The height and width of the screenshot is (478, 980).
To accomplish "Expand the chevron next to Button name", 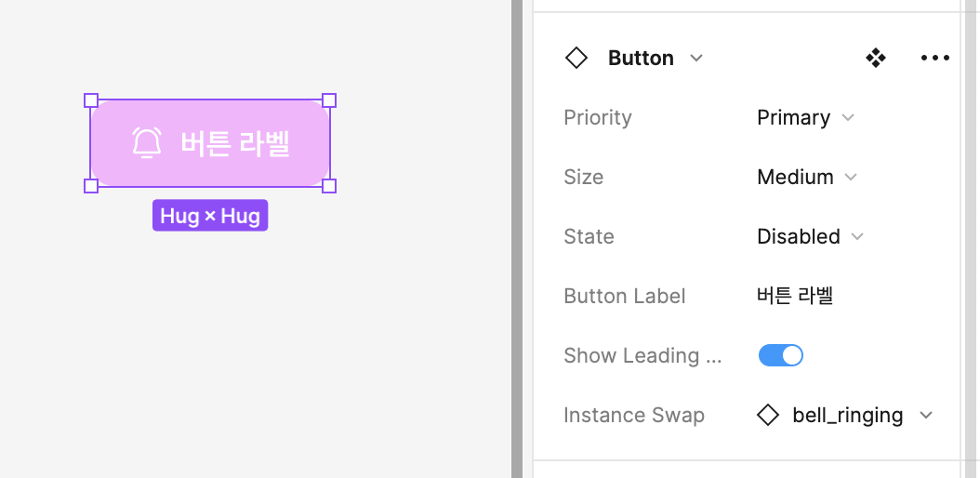I will [696, 59].
